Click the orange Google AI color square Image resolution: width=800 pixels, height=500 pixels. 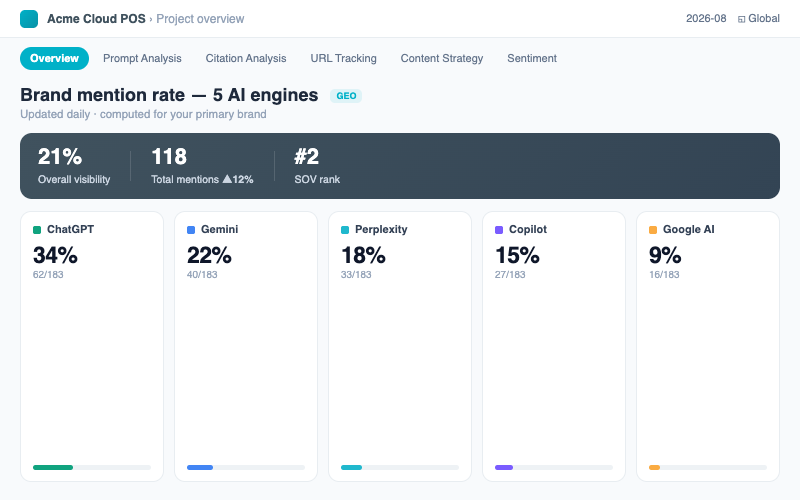(653, 230)
